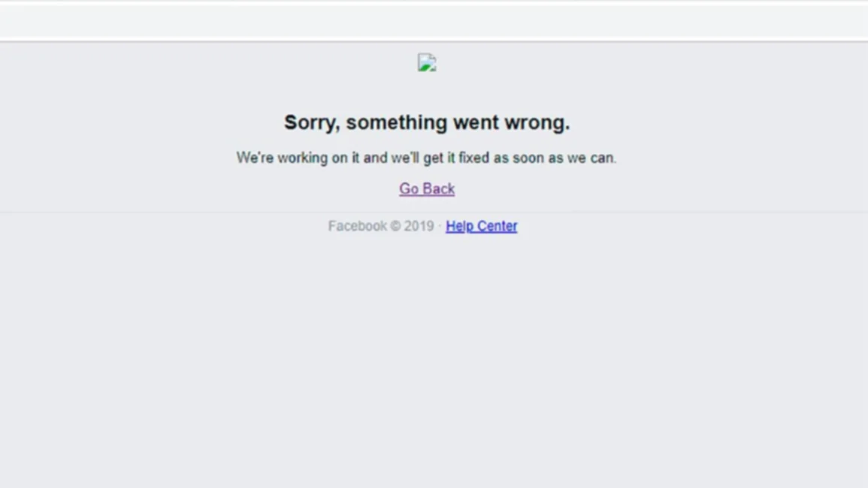Click the empty page area below the footer
868x488 pixels.
click(434, 360)
